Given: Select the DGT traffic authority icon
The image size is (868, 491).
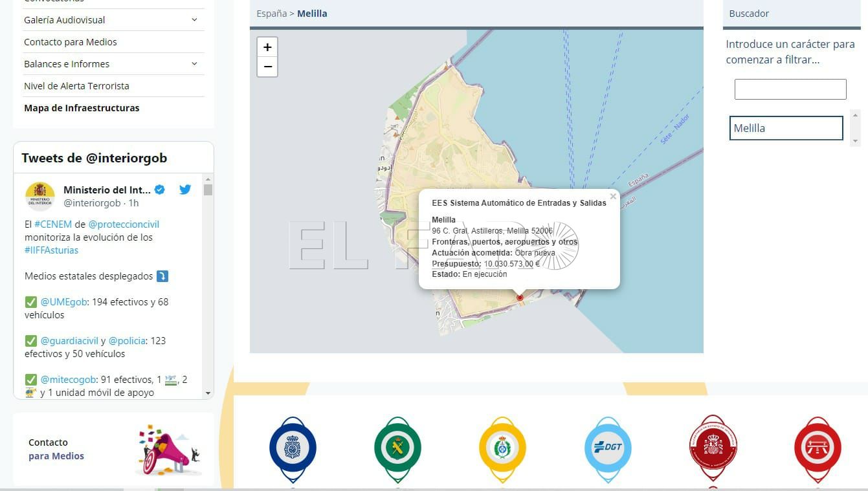Looking at the screenshot, I should pos(608,446).
